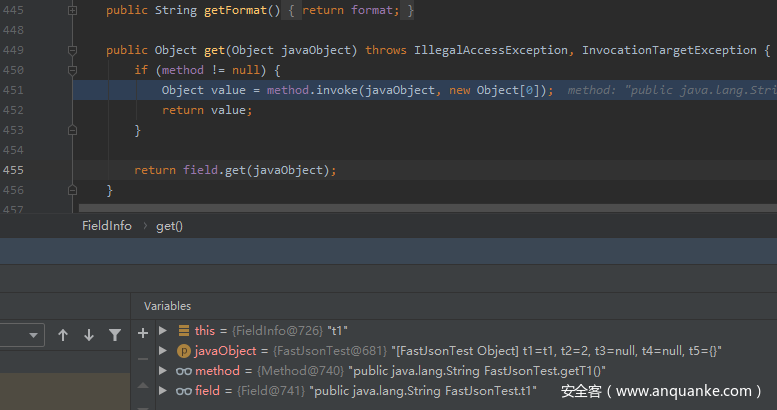Expand the getFormat method fold at line 445
Screen dimensions: 777x410
tap(72, 10)
